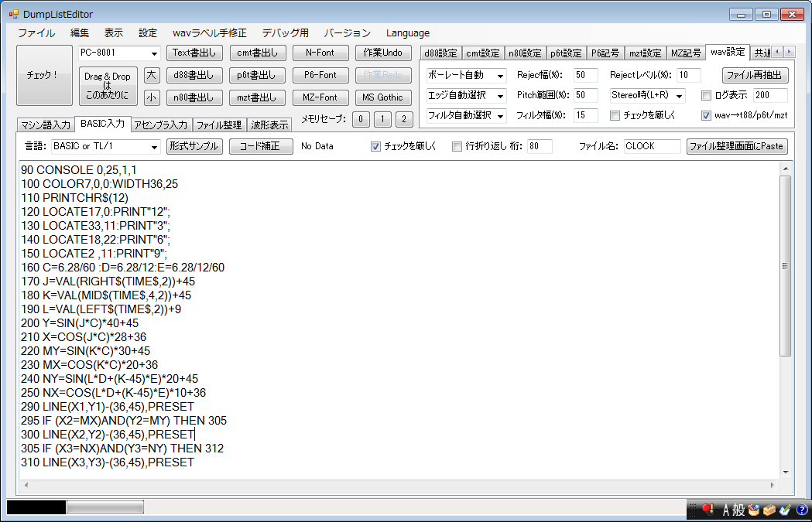812x522 pixels.
Task: Click the horizontal scrollbar right arrow
Action: coord(773,486)
